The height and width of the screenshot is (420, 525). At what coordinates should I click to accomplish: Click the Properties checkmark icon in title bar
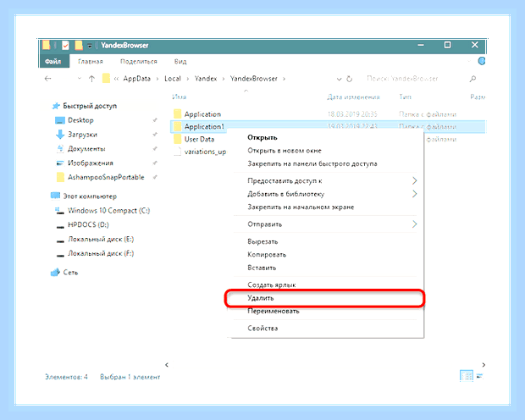tap(66, 45)
